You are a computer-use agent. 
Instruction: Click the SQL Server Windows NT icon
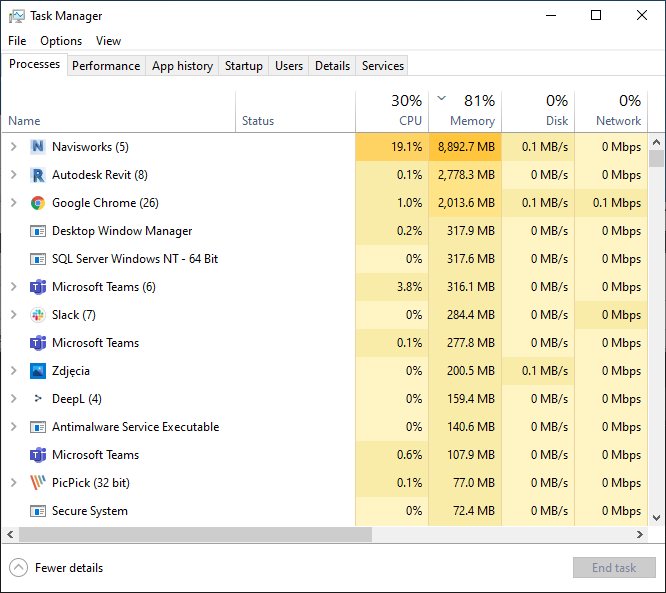tap(38, 259)
